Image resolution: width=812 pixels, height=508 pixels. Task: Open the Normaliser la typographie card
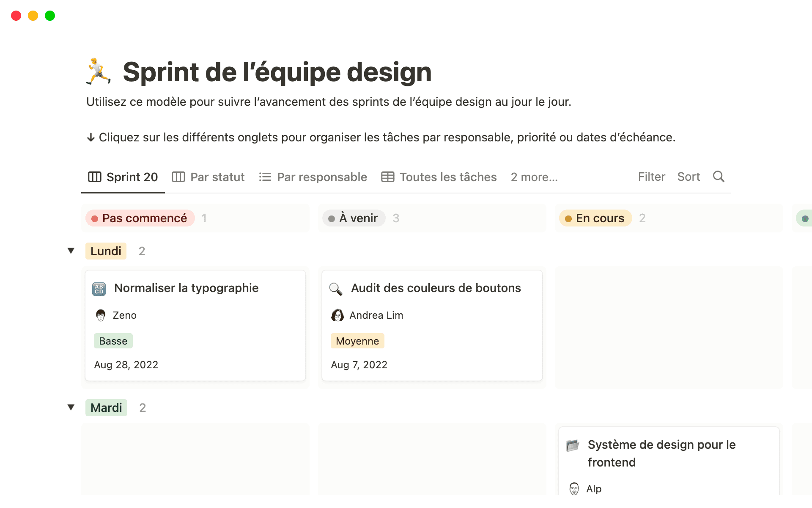coord(187,288)
